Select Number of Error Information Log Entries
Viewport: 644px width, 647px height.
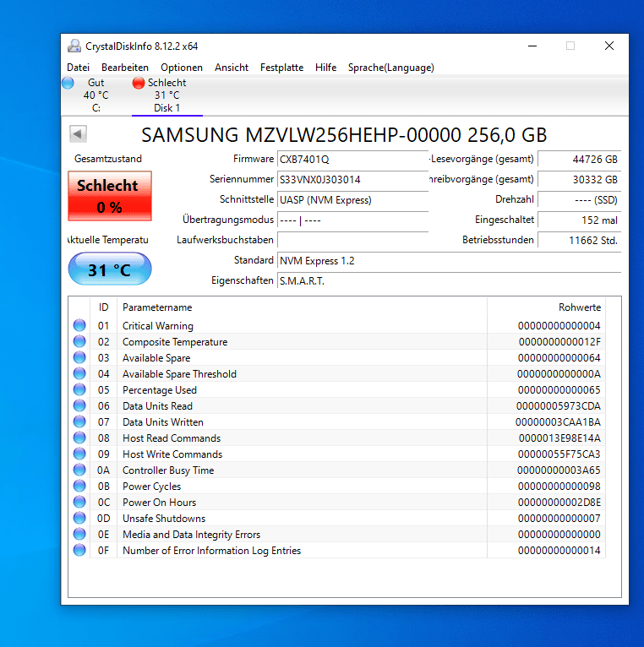click(x=212, y=551)
